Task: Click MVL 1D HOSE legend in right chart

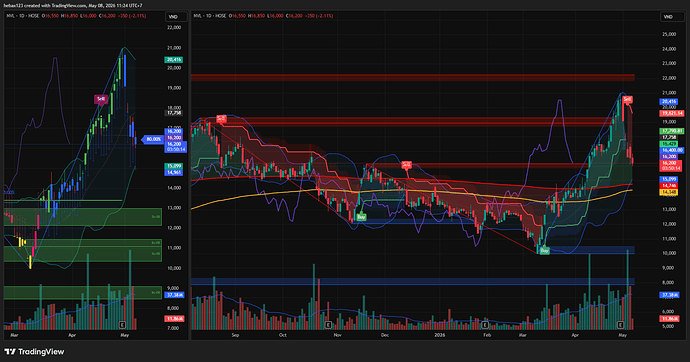Action: point(210,16)
